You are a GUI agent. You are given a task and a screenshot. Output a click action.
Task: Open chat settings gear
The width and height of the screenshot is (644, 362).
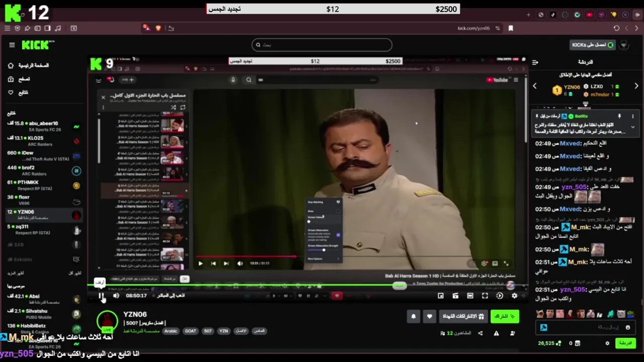coord(607,343)
